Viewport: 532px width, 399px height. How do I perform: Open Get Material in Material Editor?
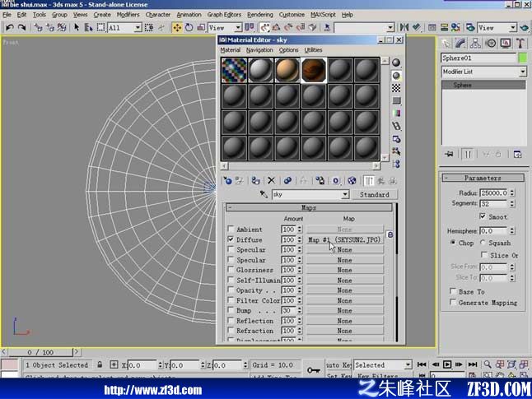pyautogui.click(x=227, y=181)
